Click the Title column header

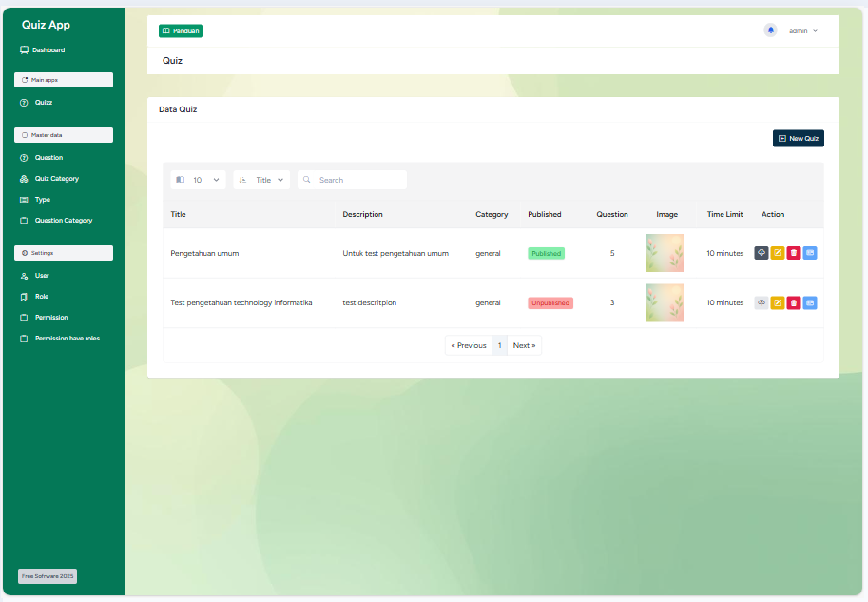pos(178,214)
